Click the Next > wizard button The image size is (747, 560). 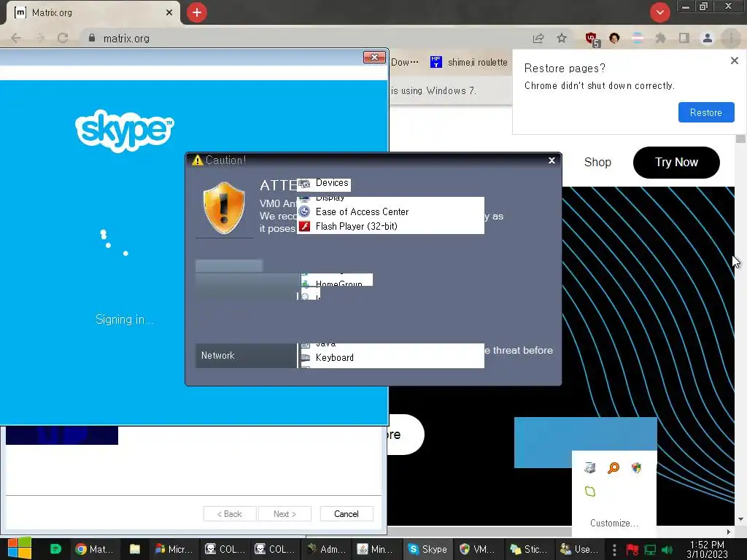tap(285, 514)
